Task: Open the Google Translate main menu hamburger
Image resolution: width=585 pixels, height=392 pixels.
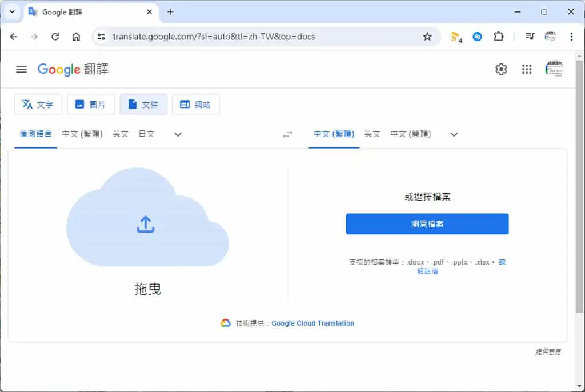Action: tap(21, 69)
